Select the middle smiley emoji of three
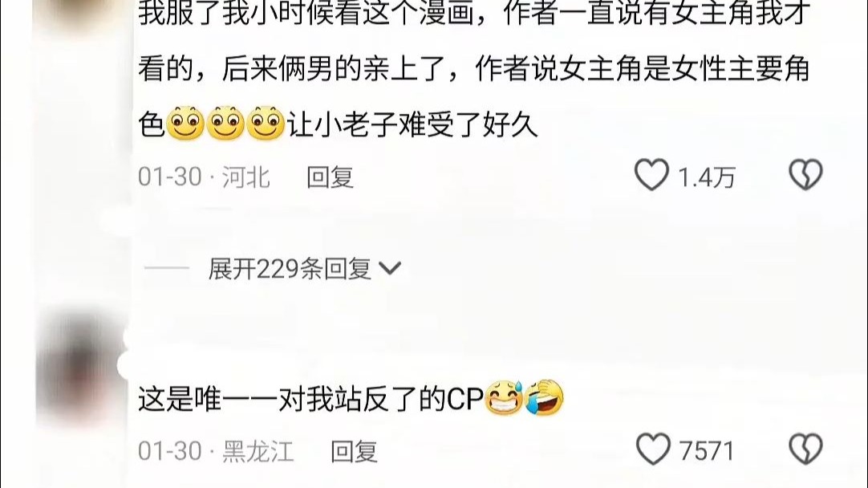This screenshot has width=868, height=488. pos(225,123)
